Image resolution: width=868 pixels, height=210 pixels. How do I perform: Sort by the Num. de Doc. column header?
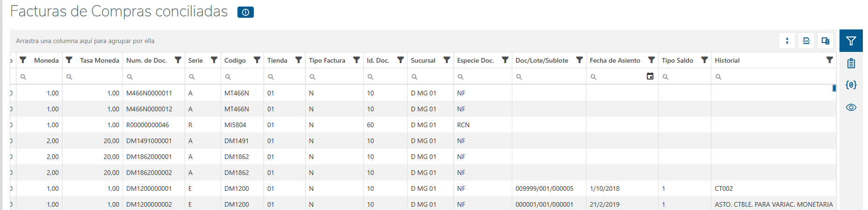tap(146, 60)
